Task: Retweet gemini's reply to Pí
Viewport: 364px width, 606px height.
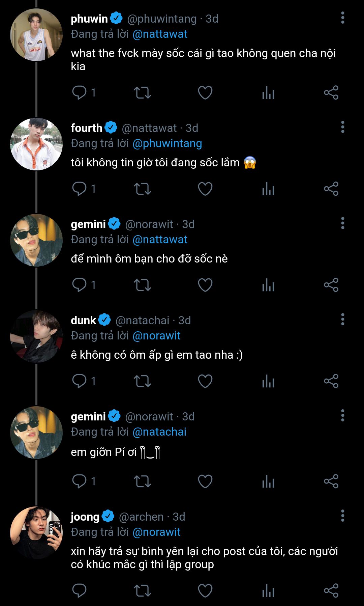Action: click(x=142, y=481)
